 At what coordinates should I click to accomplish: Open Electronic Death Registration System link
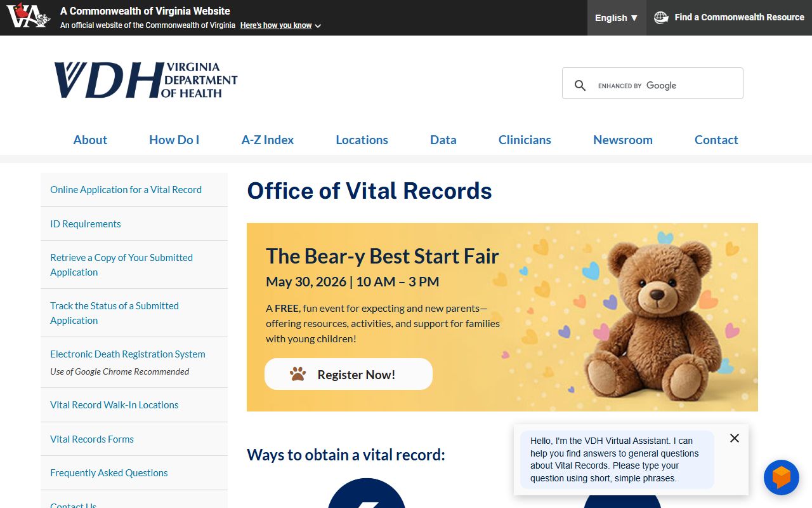click(128, 354)
